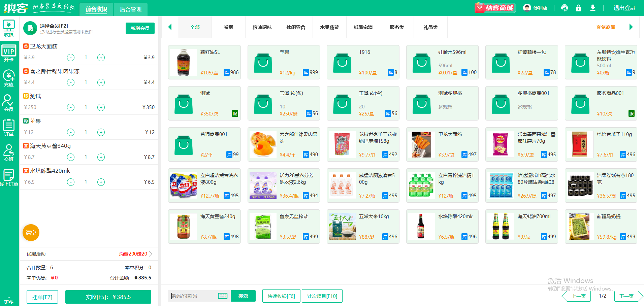Click the lock screen icon in header

point(578,8)
